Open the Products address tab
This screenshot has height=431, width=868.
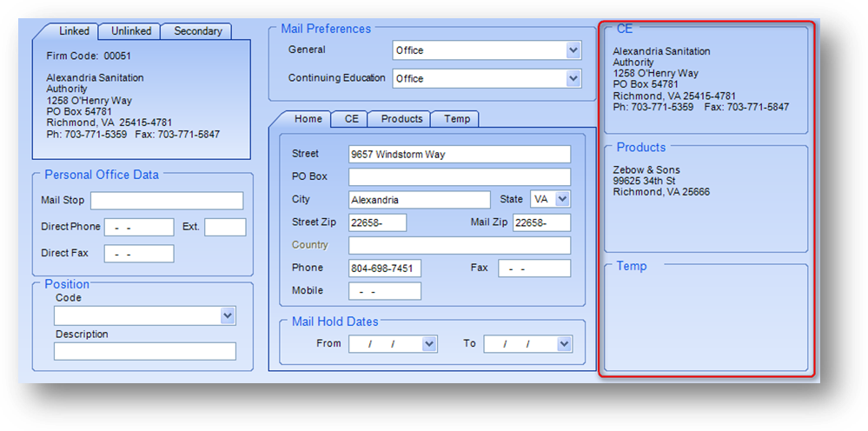(x=401, y=119)
